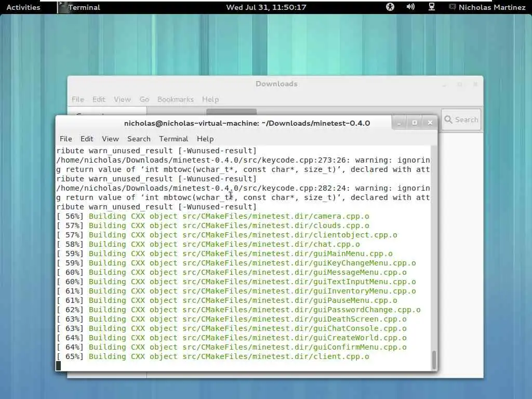Click the line building guiCreateWorld.cpp.o
532x399 pixels.
231,338
